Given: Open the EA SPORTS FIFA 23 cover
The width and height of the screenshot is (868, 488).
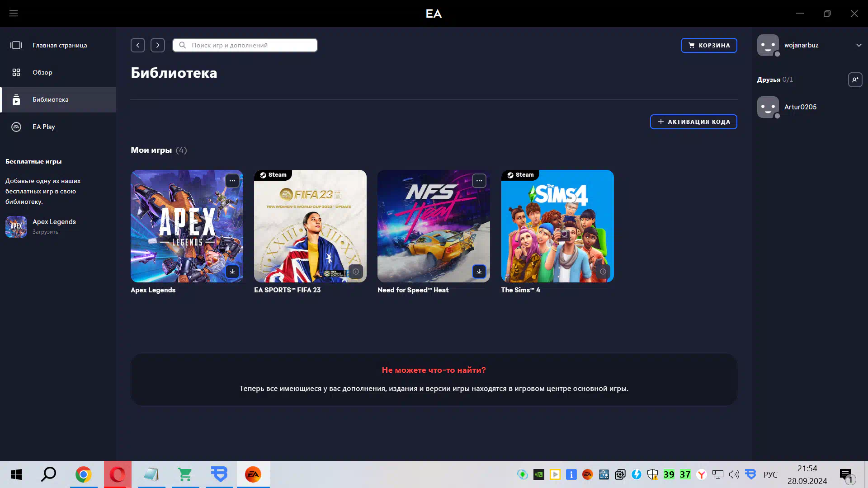Looking at the screenshot, I should pyautogui.click(x=310, y=226).
